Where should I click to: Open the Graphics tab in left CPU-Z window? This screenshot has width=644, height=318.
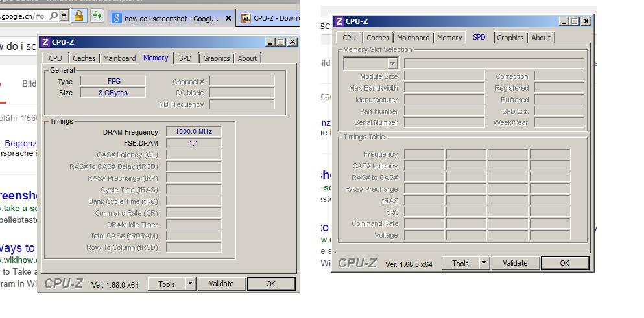tap(217, 58)
